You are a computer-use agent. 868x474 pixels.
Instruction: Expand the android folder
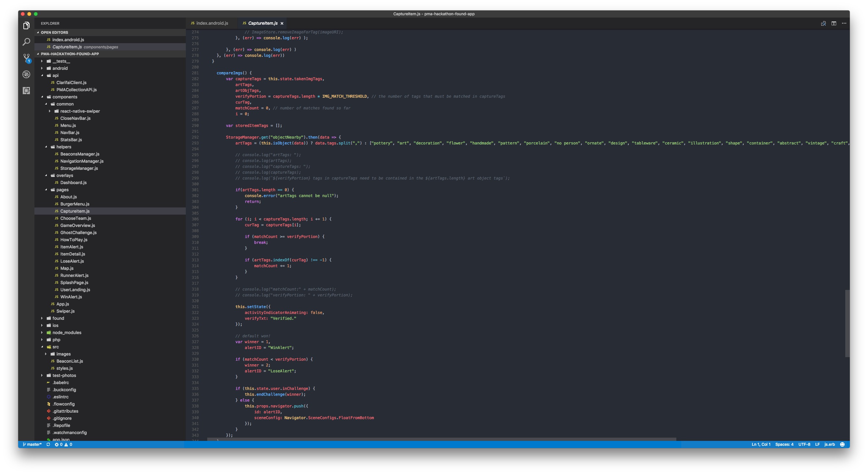(x=60, y=68)
